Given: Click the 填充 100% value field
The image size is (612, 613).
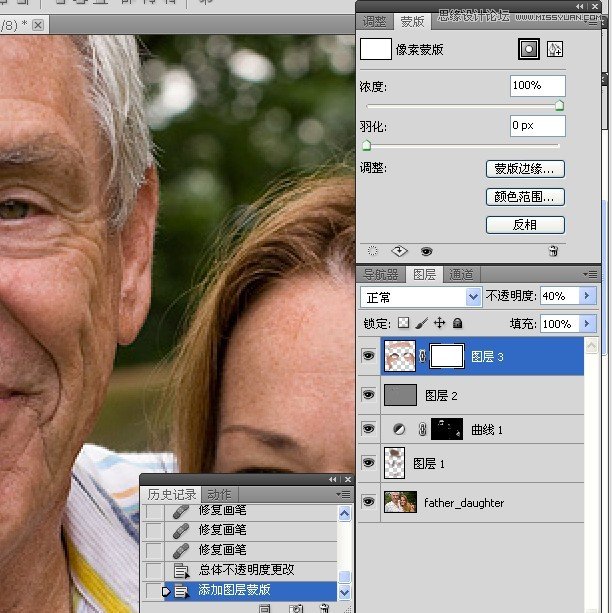Looking at the screenshot, I should point(560,323).
